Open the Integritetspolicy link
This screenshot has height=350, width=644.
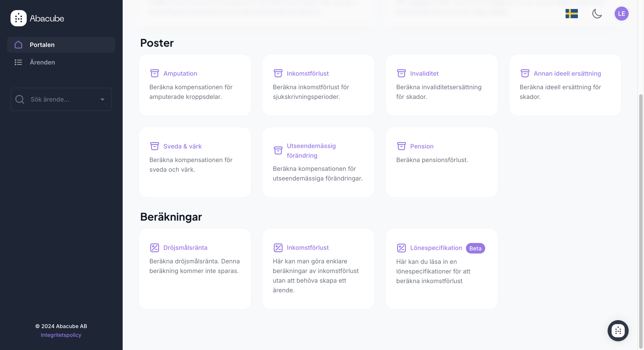tap(61, 335)
